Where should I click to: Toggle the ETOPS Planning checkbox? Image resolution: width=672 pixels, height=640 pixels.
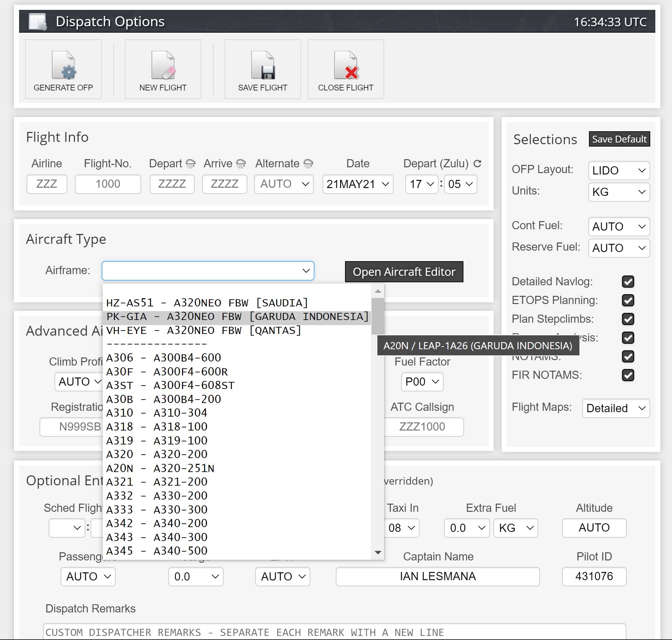coord(628,301)
